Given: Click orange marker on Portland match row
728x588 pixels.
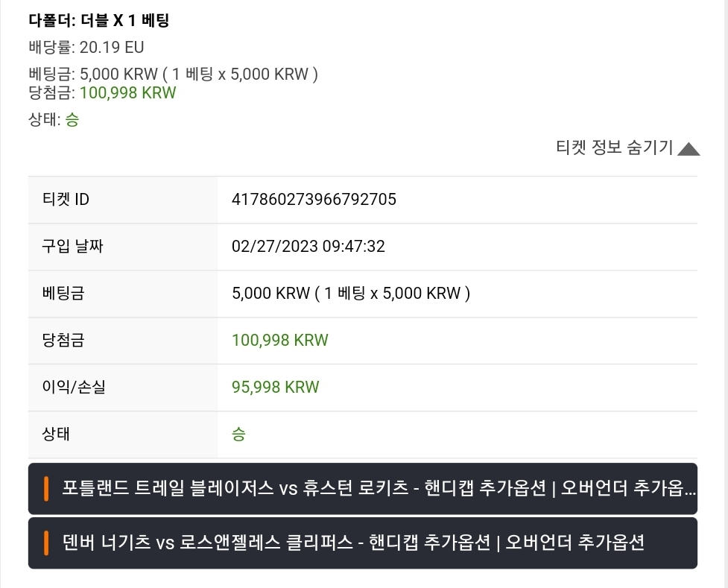Looking at the screenshot, I should (46, 489).
